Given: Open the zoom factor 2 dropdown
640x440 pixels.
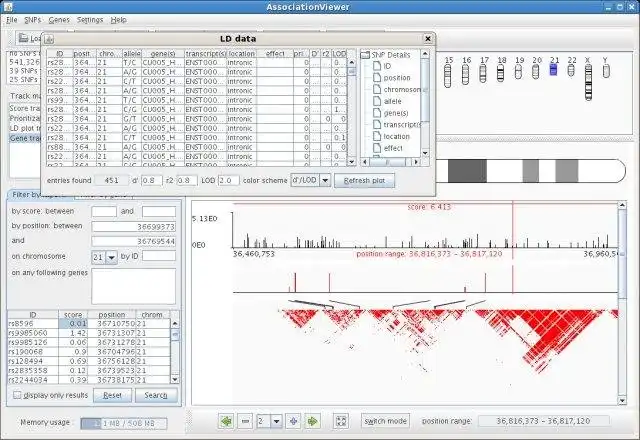Looking at the screenshot, I should point(276,421).
